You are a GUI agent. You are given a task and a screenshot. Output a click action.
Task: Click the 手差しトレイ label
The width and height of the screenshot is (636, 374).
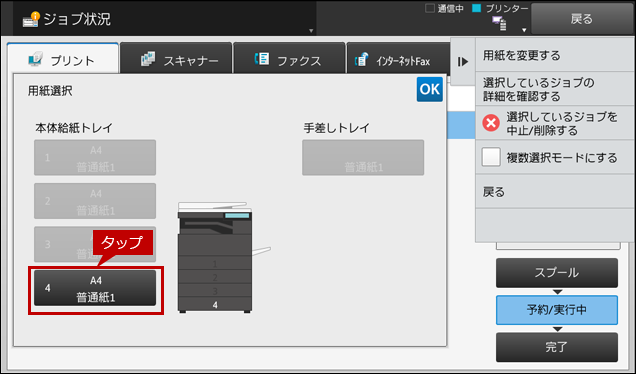pos(337,128)
